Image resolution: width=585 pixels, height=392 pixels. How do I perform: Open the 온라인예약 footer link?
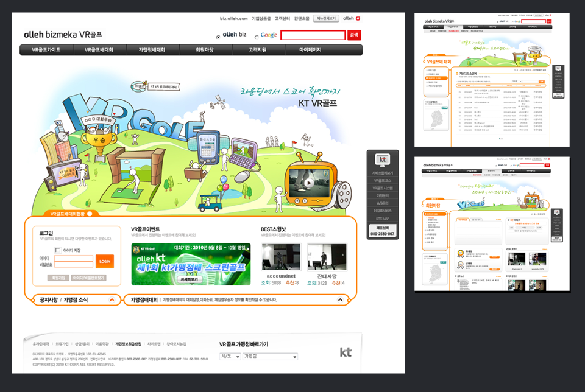41,345
